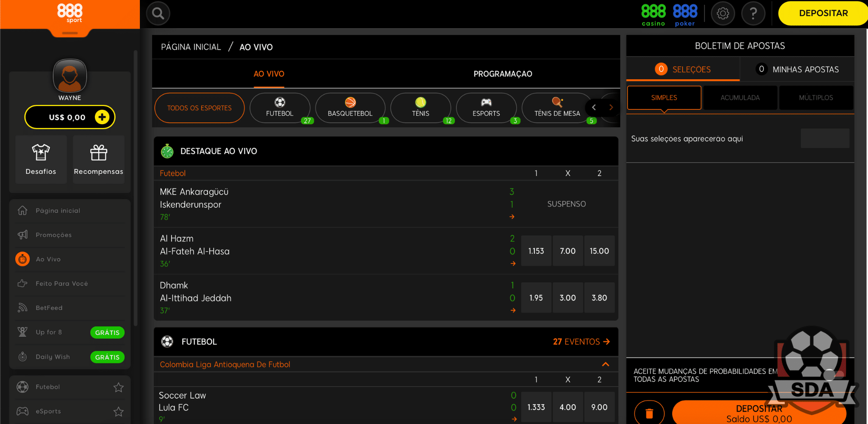Open the settings gear icon
The width and height of the screenshot is (868, 424).
pos(723,14)
